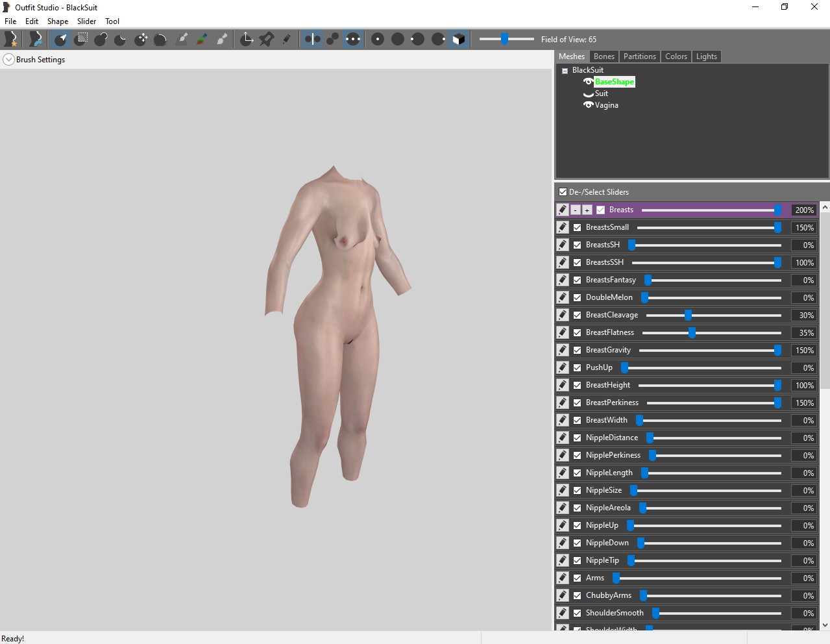Click the BreastFlatness slider track
The image size is (830, 644).
click(x=712, y=332)
